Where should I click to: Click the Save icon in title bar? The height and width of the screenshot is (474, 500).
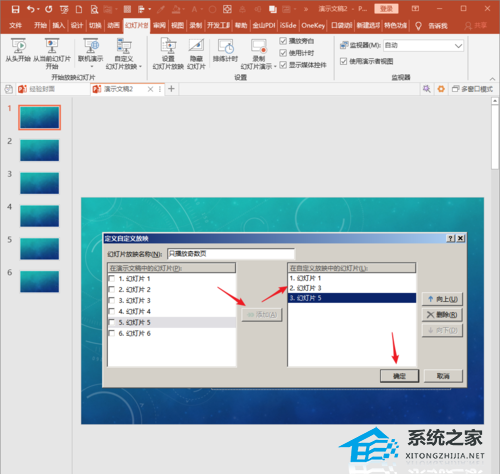(15, 9)
